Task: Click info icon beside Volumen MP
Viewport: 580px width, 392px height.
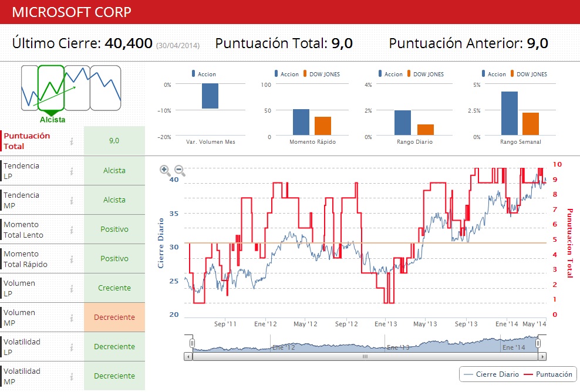Action: (72, 317)
